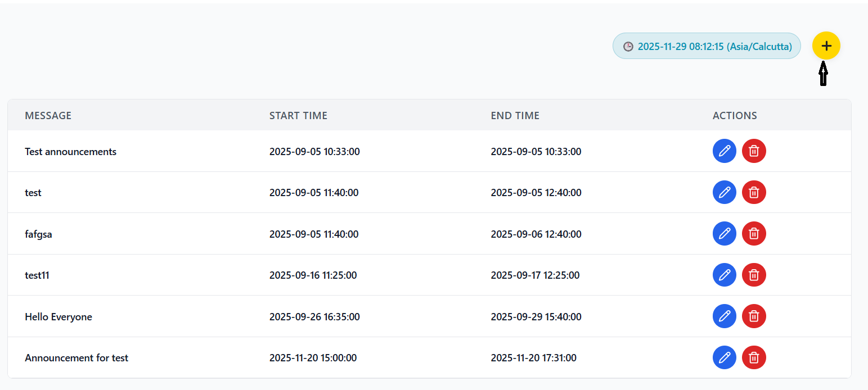Click the ACTIONS column header
This screenshot has height=390, width=868.
(x=735, y=115)
